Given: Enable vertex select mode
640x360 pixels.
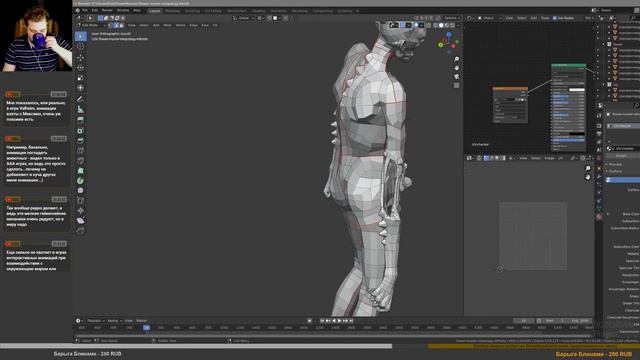Looking at the screenshot, I should [111, 25].
